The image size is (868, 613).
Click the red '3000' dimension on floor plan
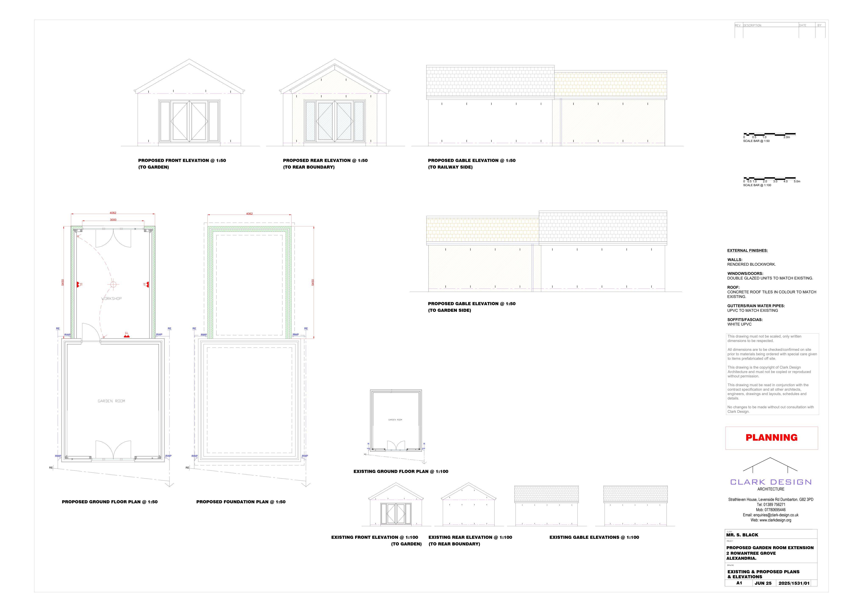point(113,220)
